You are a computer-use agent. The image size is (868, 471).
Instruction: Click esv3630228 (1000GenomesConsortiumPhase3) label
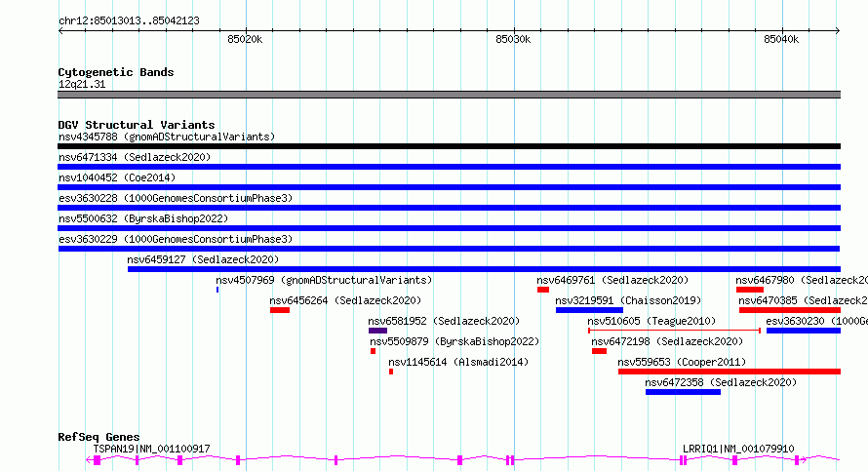176,198
